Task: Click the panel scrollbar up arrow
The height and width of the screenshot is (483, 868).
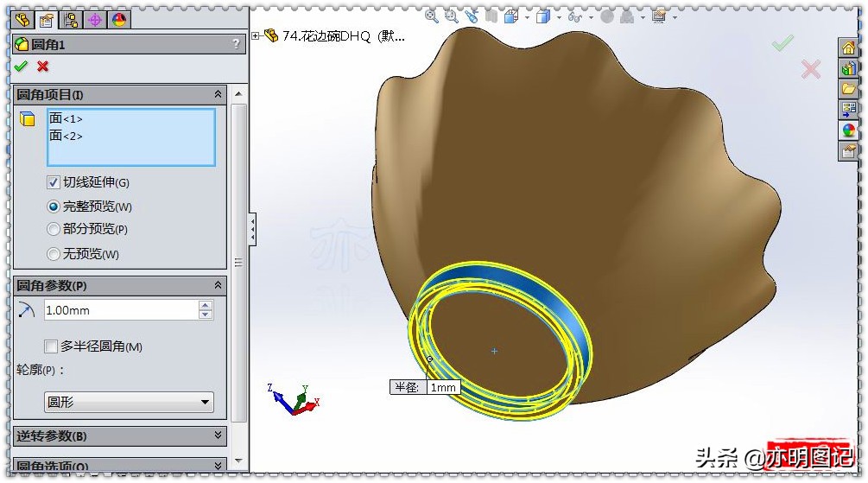Action: click(238, 94)
